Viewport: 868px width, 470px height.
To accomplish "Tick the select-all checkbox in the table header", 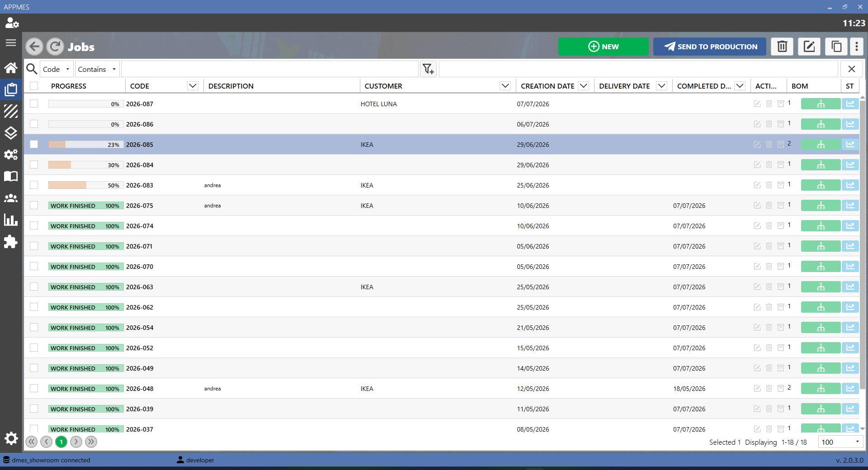I will click(x=34, y=86).
